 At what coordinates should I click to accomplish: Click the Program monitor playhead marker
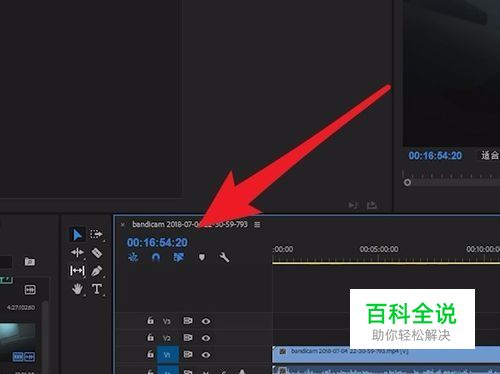coord(407,182)
